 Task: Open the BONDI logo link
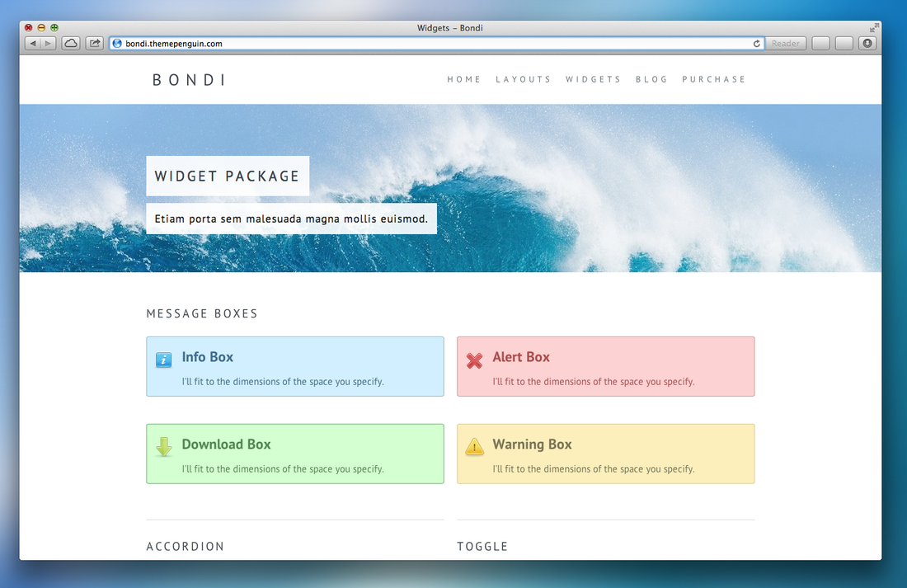point(189,80)
